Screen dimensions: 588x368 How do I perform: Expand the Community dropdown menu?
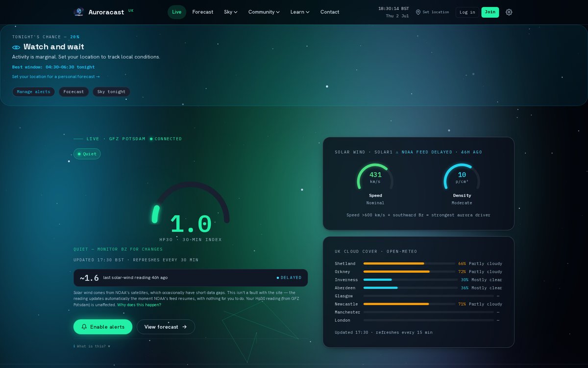click(x=264, y=12)
